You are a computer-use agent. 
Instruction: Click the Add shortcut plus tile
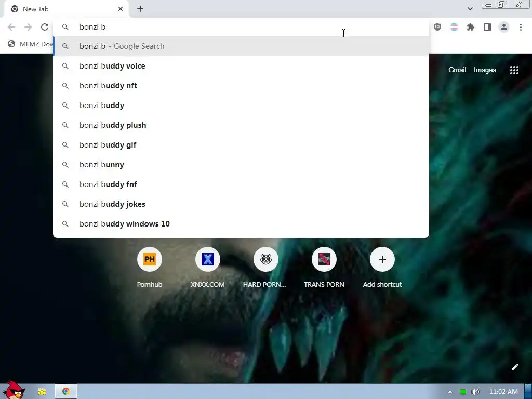coord(382,259)
